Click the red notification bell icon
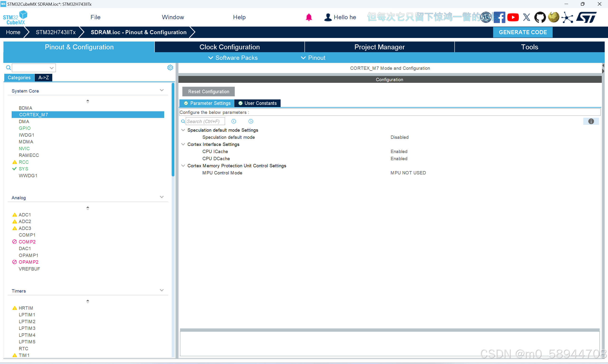 tap(309, 17)
